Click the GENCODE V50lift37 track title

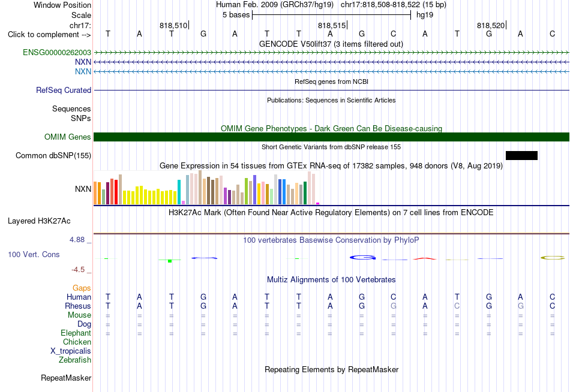coord(331,44)
